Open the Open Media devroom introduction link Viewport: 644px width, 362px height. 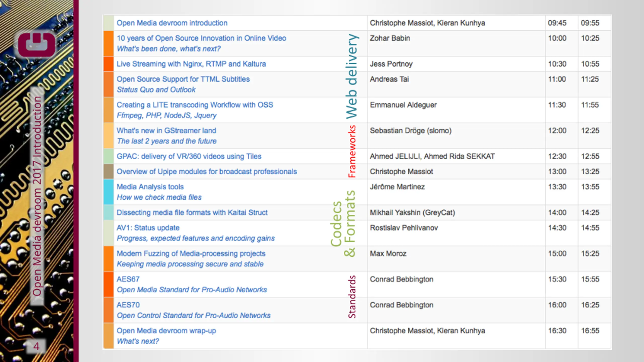[x=172, y=23]
